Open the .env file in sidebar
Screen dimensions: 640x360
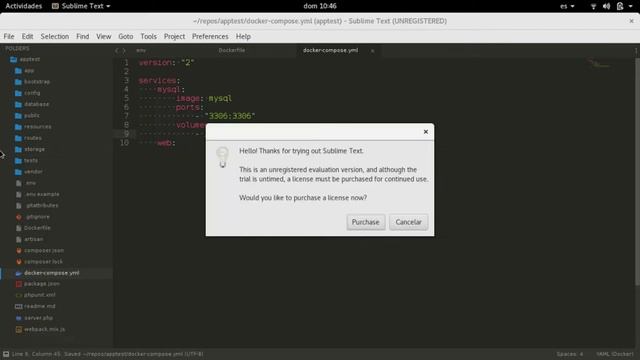pos(31,183)
